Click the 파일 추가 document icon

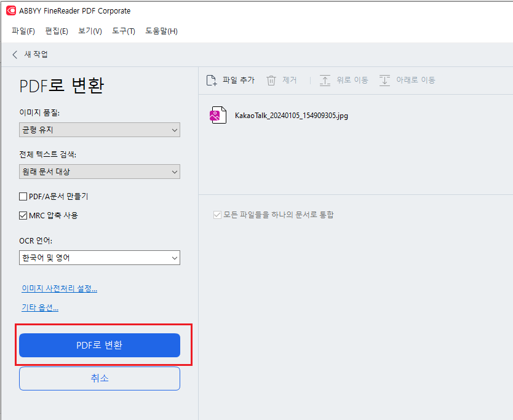tap(212, 80)
